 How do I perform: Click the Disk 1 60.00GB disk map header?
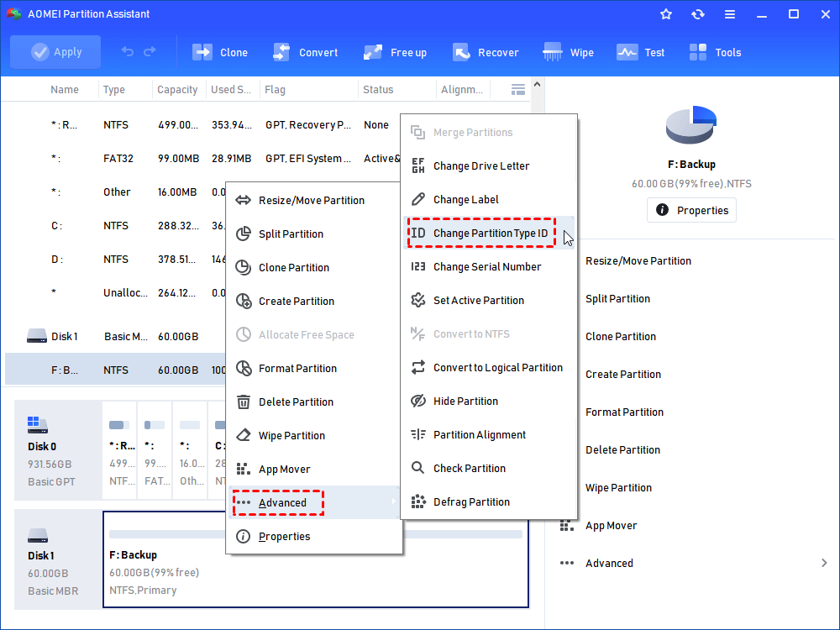pos(58,559)
